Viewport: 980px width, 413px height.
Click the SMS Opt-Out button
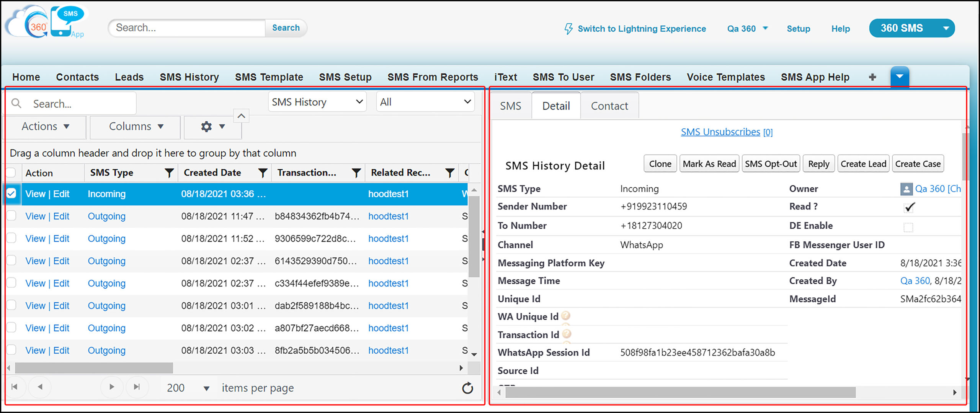[771, 164]
